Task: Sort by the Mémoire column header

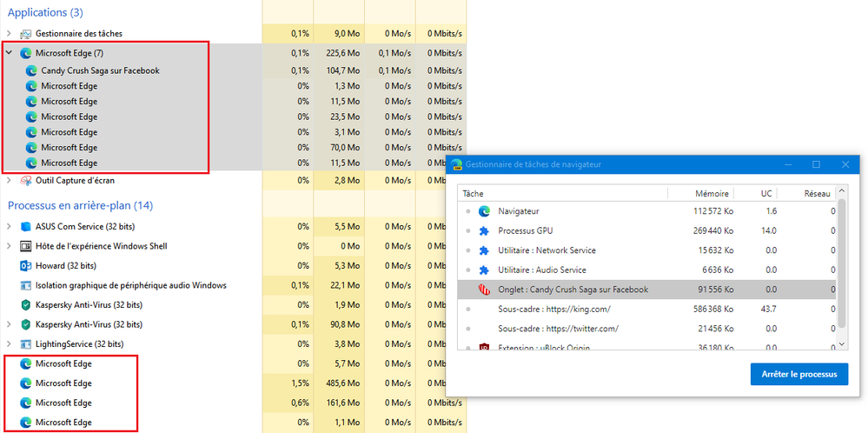Action: point(701,193)
